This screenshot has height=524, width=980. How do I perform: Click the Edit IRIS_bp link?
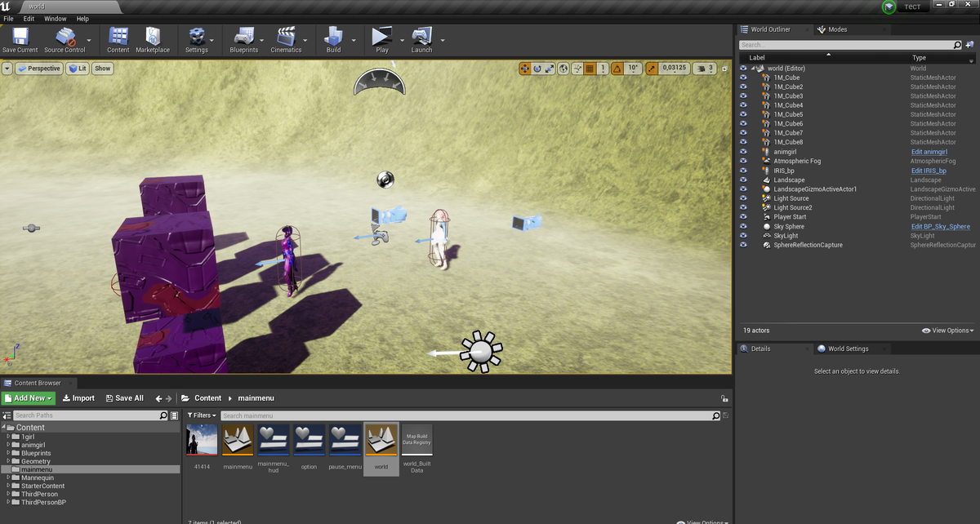click(x=929, y=171)
